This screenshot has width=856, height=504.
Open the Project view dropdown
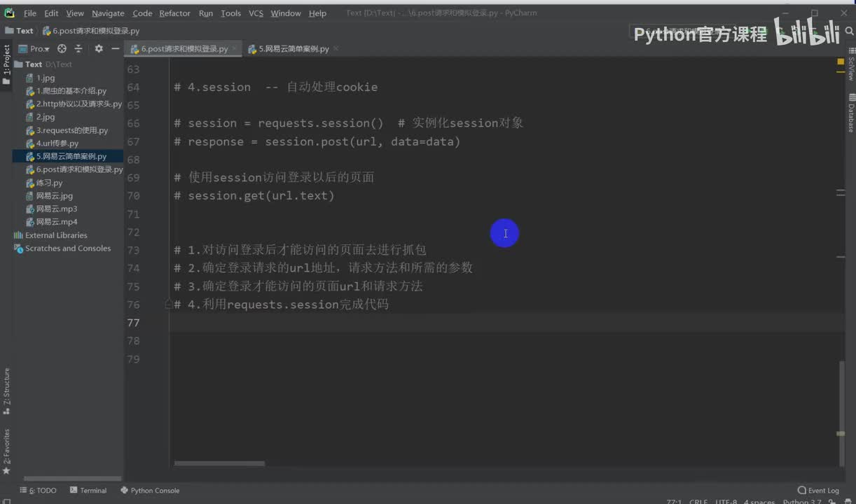click(34, 48)
